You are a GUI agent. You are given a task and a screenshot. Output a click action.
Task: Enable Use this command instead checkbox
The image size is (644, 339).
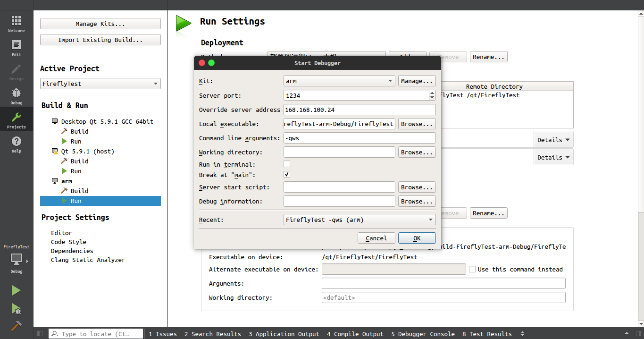point(472,269)
